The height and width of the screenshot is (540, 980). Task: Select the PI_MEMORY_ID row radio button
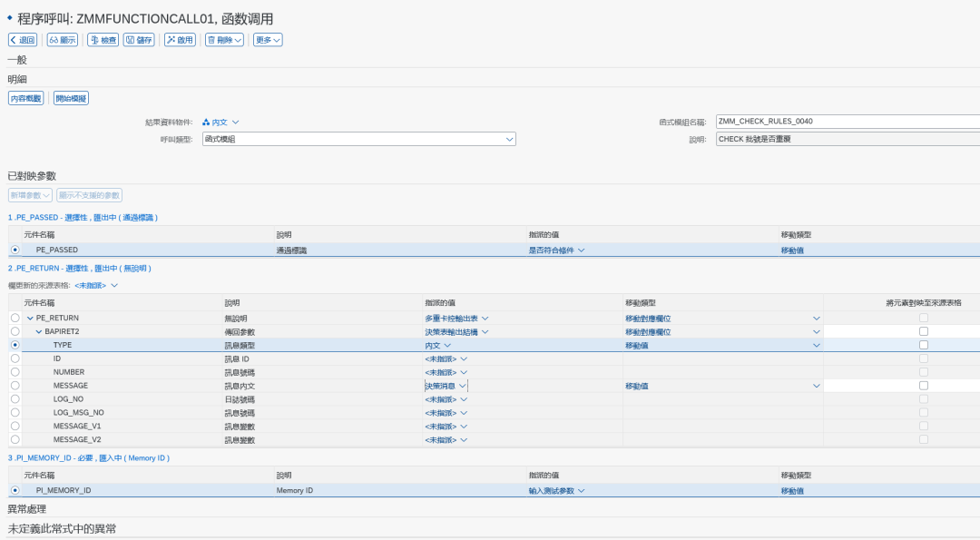coord(15,491)
